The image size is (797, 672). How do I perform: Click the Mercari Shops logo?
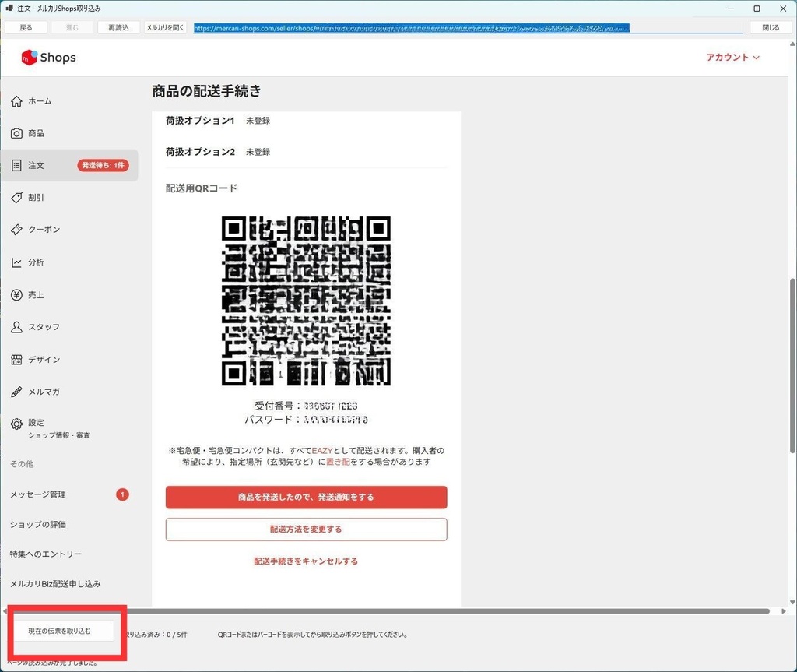pos(48,58)
